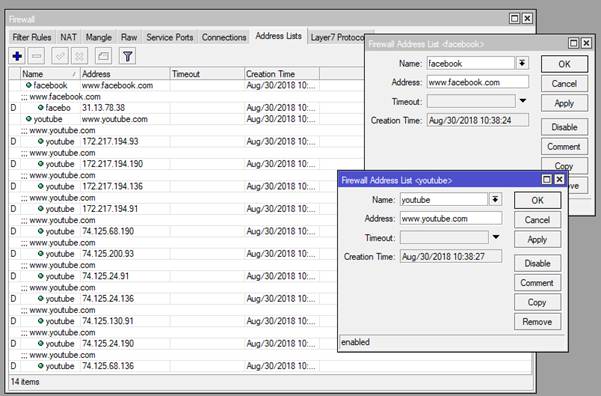The width and height of the screenshot is (601, 396).
Task: Edit the Name field containing facebook
Action: pyautogui.click(x=471, y=63)
